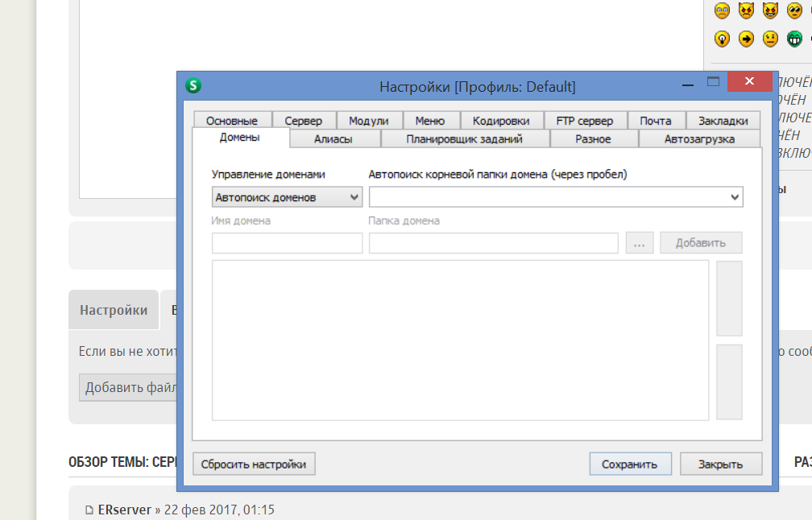Select the Автозагрузка tab

[698, 139]
